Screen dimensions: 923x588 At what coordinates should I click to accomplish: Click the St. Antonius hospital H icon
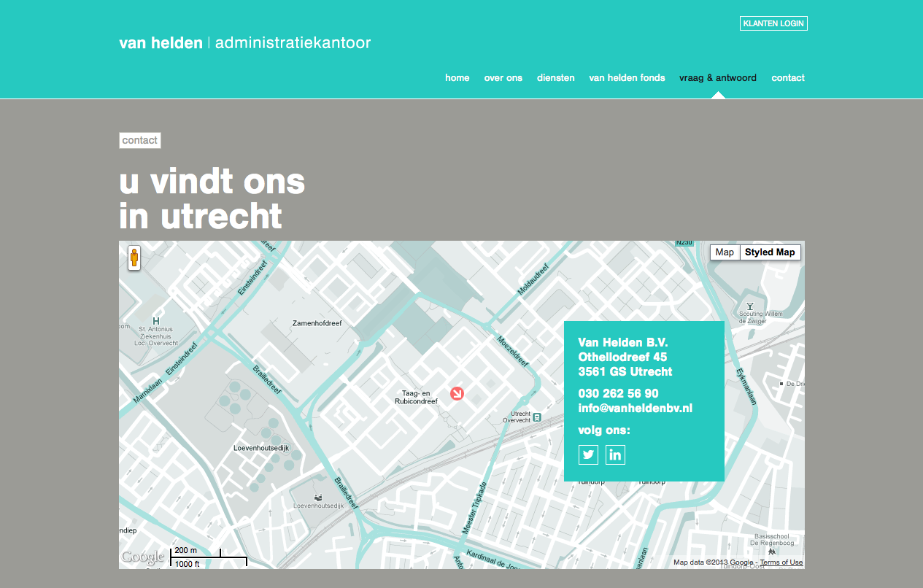155,321
